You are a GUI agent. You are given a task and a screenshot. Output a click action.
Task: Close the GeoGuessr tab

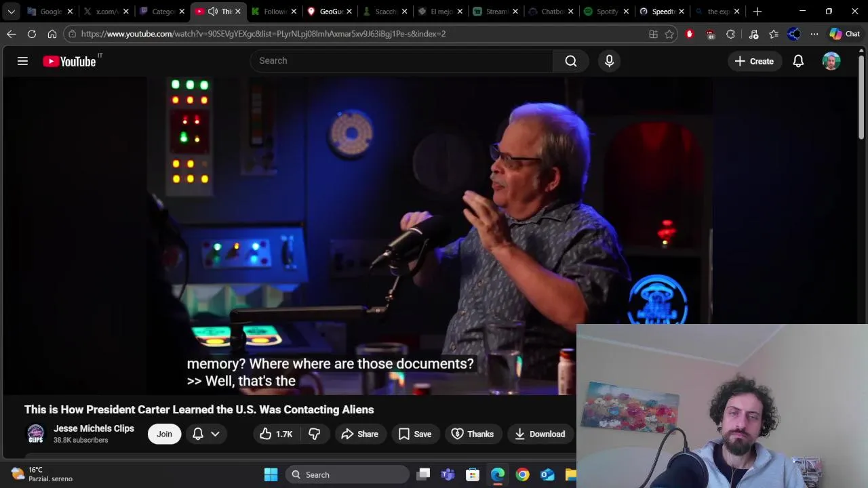point(349,12)
